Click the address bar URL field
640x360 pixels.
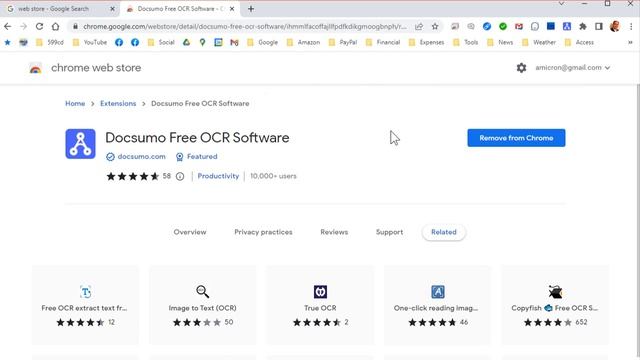245,27
